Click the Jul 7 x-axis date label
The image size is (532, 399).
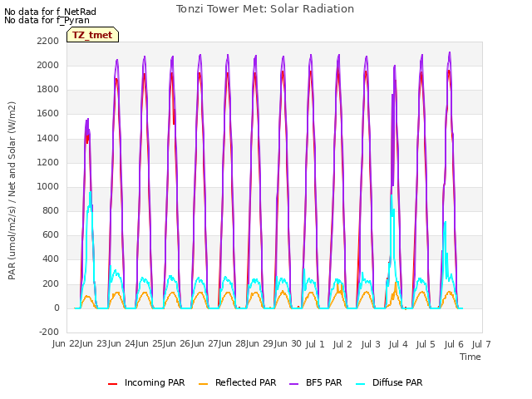click(x=481, y=344)
